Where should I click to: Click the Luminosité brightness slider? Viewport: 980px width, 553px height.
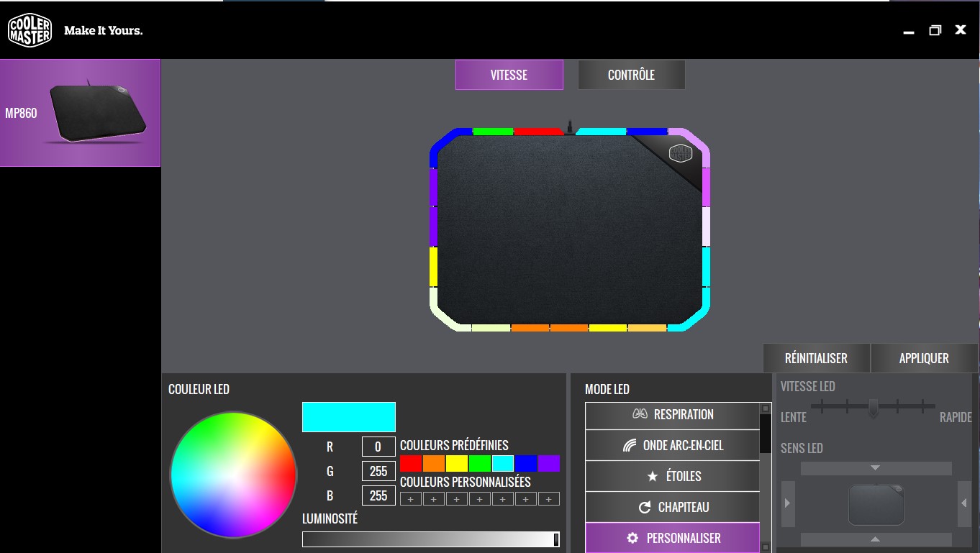(x=430, y=539)
